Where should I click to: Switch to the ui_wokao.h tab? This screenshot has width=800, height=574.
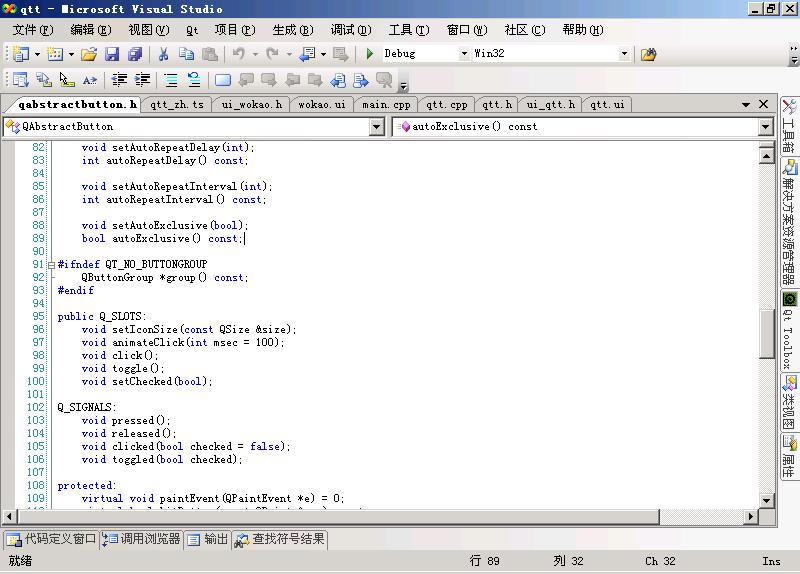(x=251, y=104)
